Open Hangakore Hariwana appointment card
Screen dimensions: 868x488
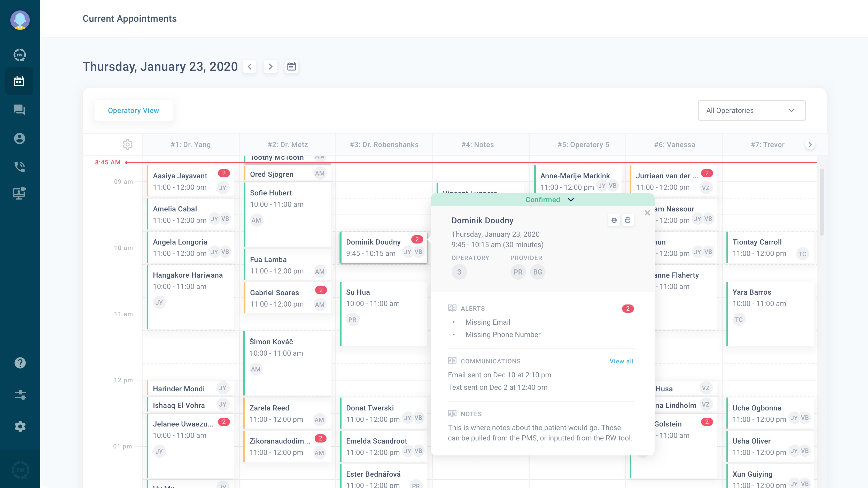point(191,297)
